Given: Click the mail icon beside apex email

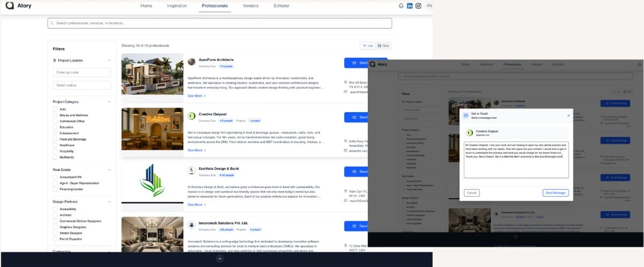Looking at the screenshot, I should click(x=346, y=92).
